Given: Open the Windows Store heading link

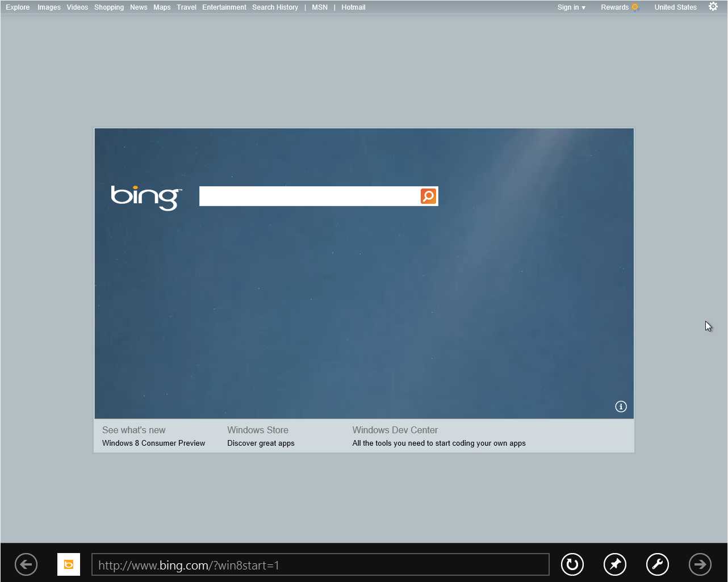Looking at the screenshot, I should pyautogui.click(x=258, y=430).
